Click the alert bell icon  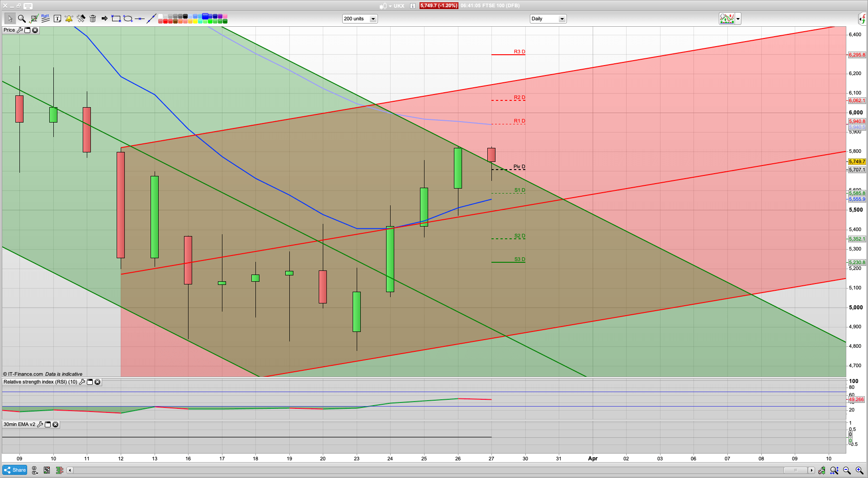[x=69, y=19]
